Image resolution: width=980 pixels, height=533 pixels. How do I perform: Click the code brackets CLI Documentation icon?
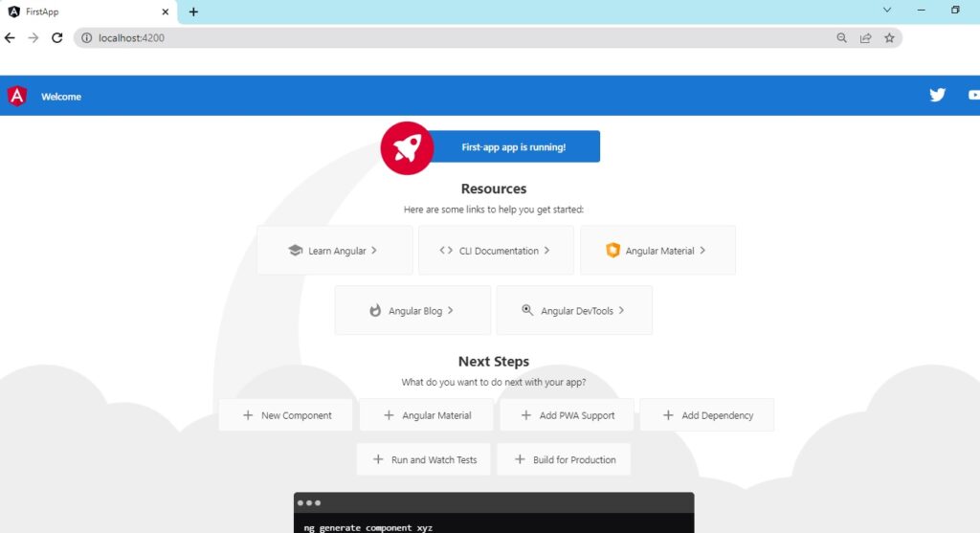446,250
